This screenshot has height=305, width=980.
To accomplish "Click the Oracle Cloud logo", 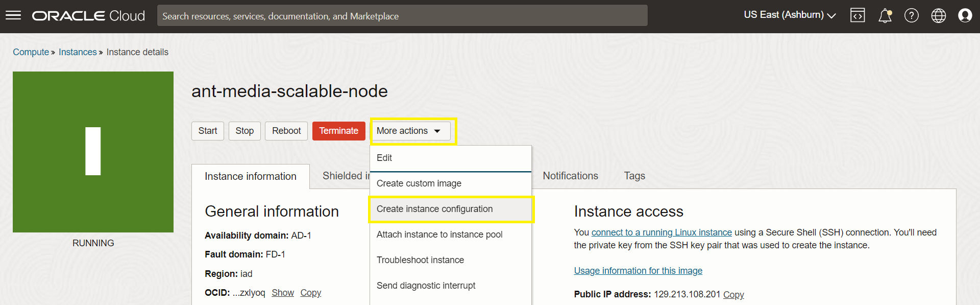I will coord(88,16).
